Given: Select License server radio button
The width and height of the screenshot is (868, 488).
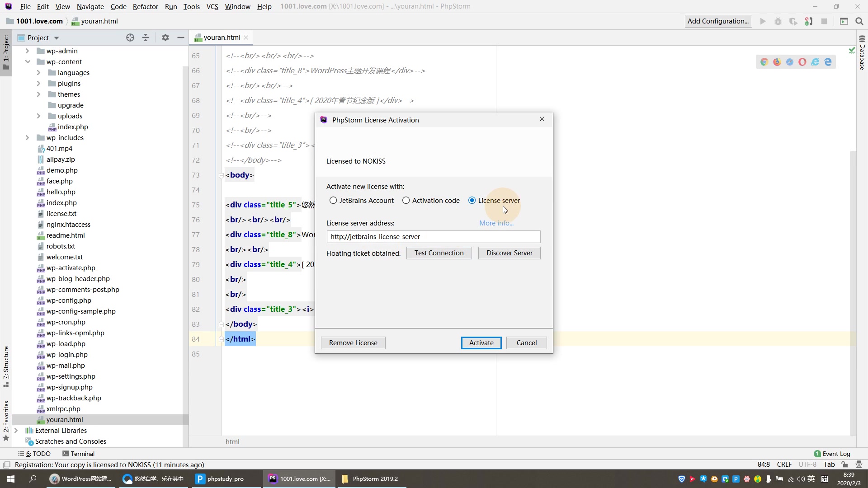Looking at the screenshot, I should 472,201.
